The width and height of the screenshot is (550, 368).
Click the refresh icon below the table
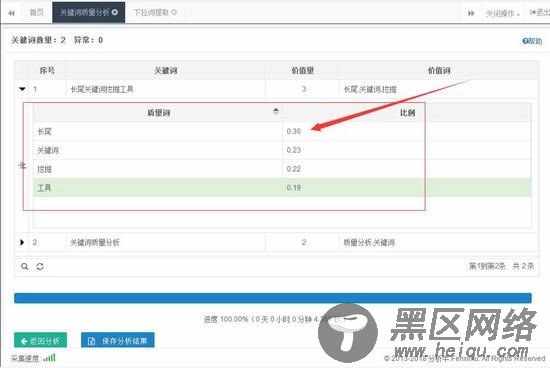(40, 267)
